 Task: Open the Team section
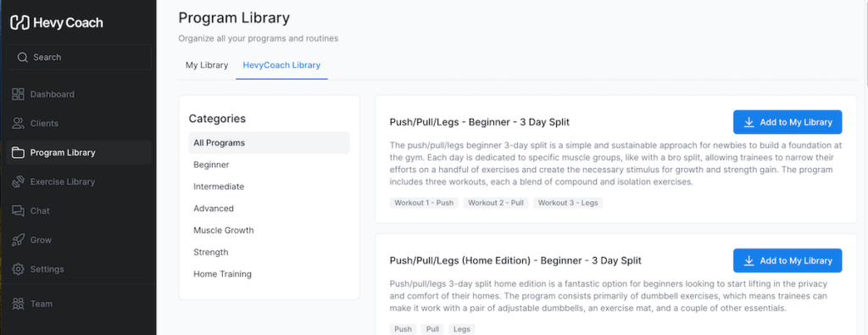79,304
